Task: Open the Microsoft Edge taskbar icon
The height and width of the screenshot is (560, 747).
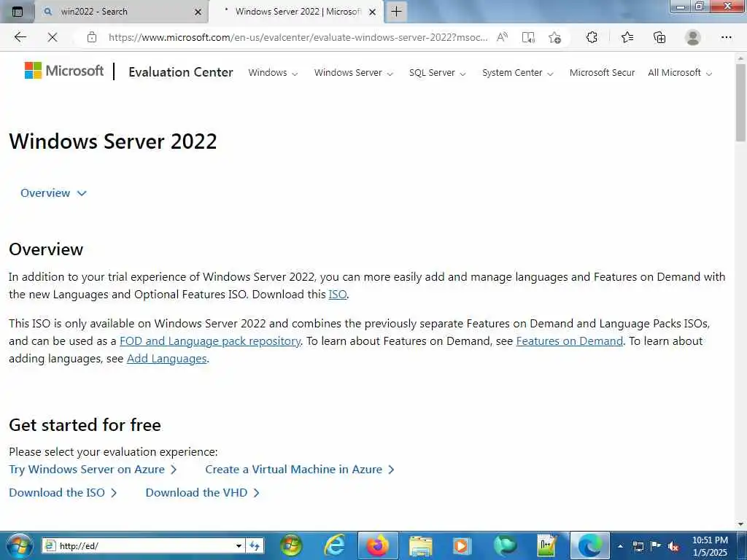Action: tap(589, 545)
